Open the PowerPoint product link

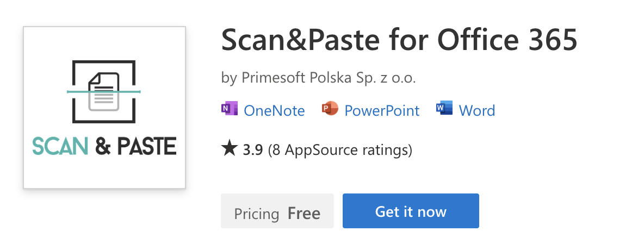tap(382, 111)
